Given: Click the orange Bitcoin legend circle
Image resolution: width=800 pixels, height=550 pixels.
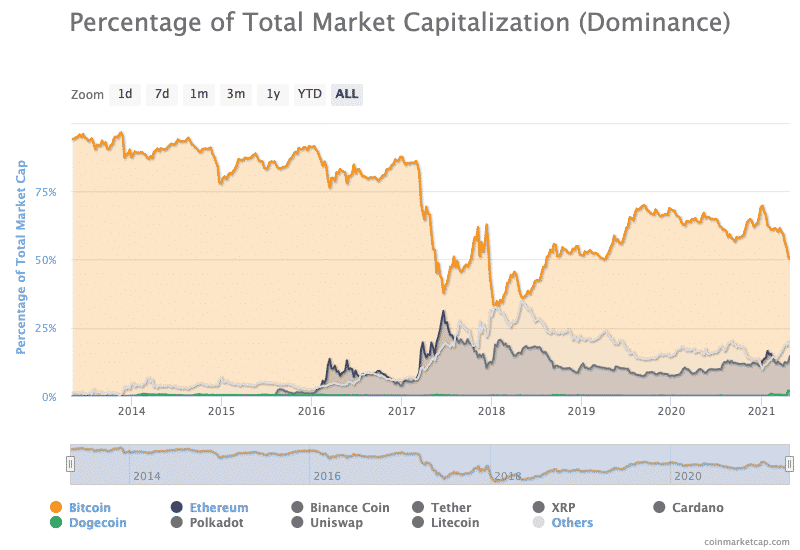Looking at the screenshot, I should 56,508.
